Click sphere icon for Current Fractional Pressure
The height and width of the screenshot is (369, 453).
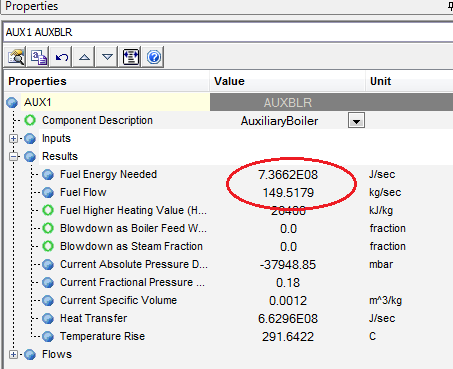[48, 282]
